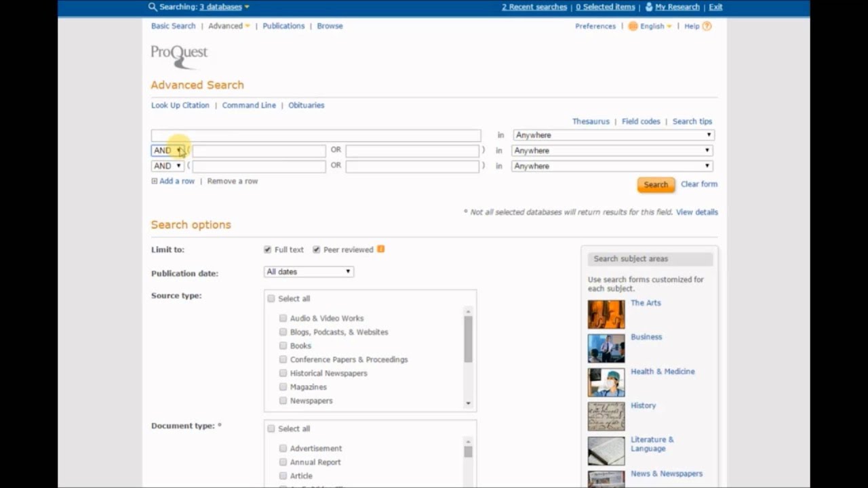The image size is (868, 488).
Task: Open second row Anywhere field dropdown
Action: (612, 150)
